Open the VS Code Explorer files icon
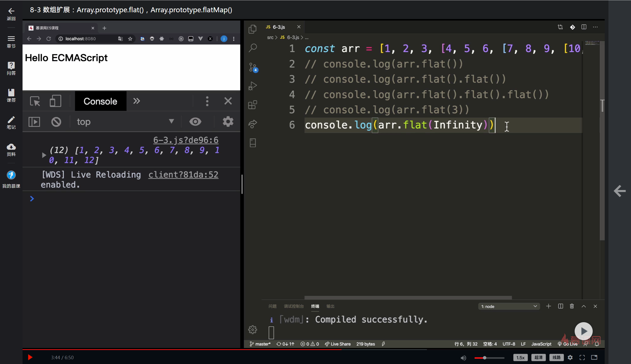 point(253,29)
